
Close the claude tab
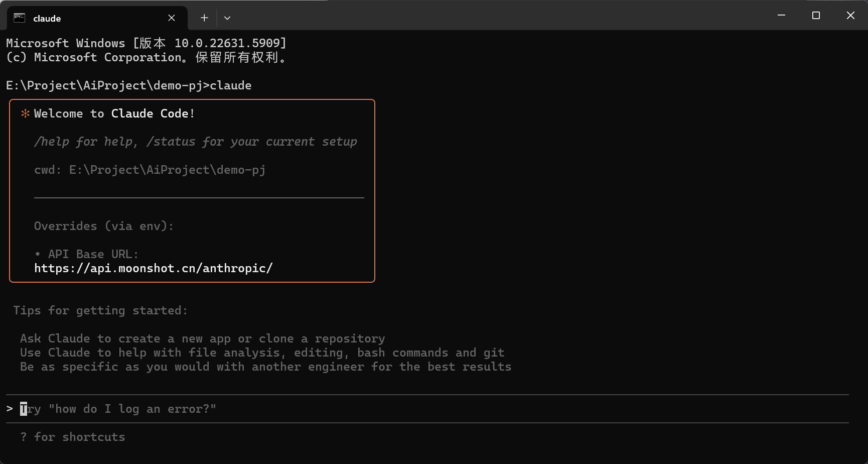click(172, 18)
